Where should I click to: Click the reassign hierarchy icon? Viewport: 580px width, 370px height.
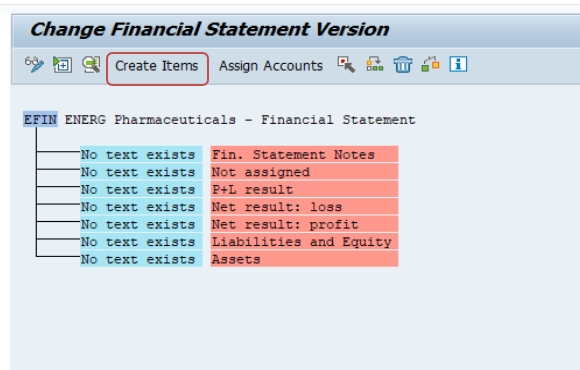pyautogui.click(x=375, y=64)
